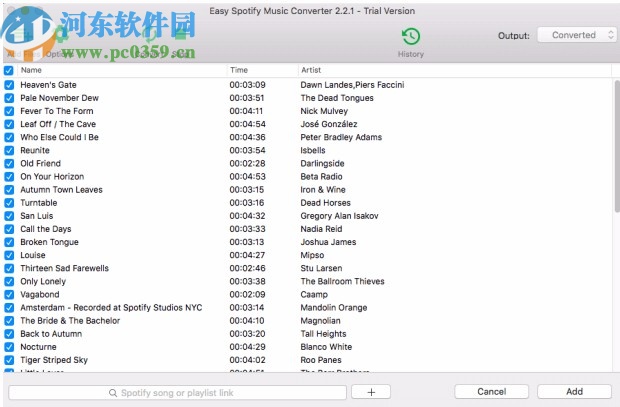Uncheck the Old Friend checkbox
This screenshot has height=407, width=620.
tap(9, 163)
